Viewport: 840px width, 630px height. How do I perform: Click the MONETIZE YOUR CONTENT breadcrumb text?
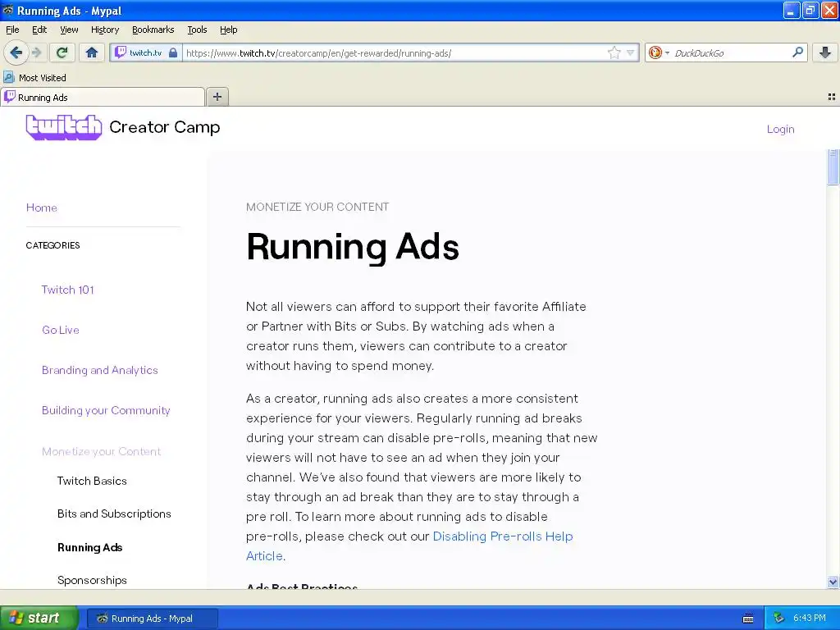pyautogui.click(x=317, y=207)
